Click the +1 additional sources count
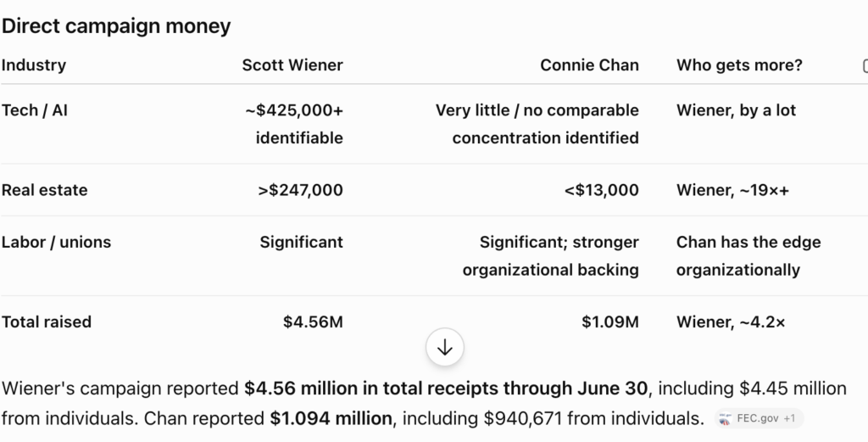 (x=789, y=419)
